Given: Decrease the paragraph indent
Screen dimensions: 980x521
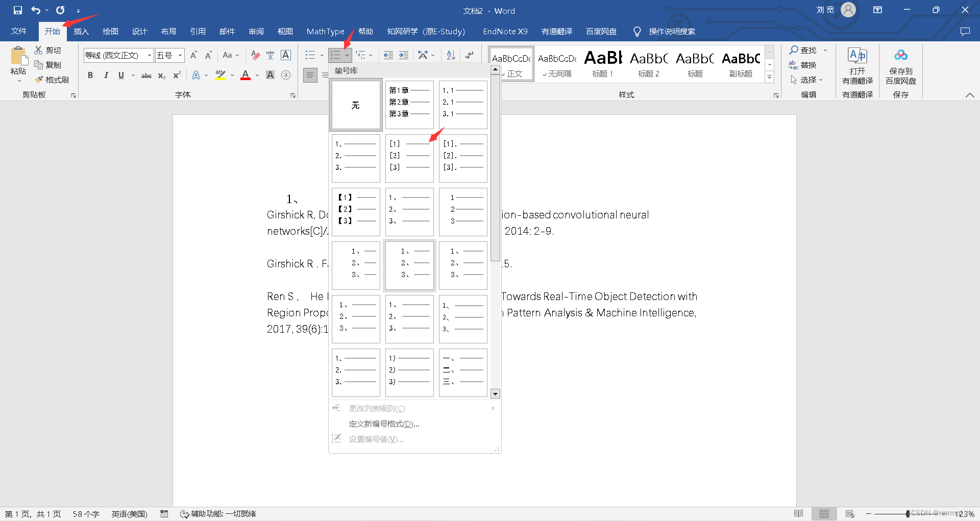Looking at the screenshot, I should coord(388,55).
